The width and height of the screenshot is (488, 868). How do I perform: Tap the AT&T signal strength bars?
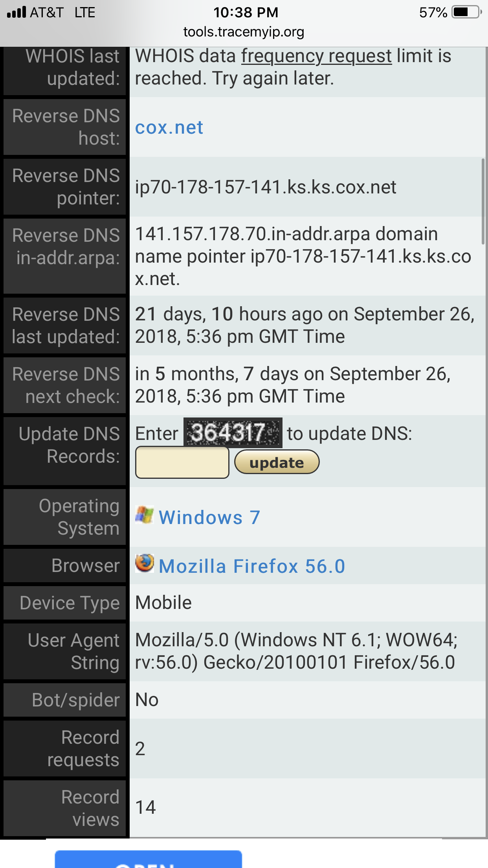pyautogui.click(x=17, y=12)
